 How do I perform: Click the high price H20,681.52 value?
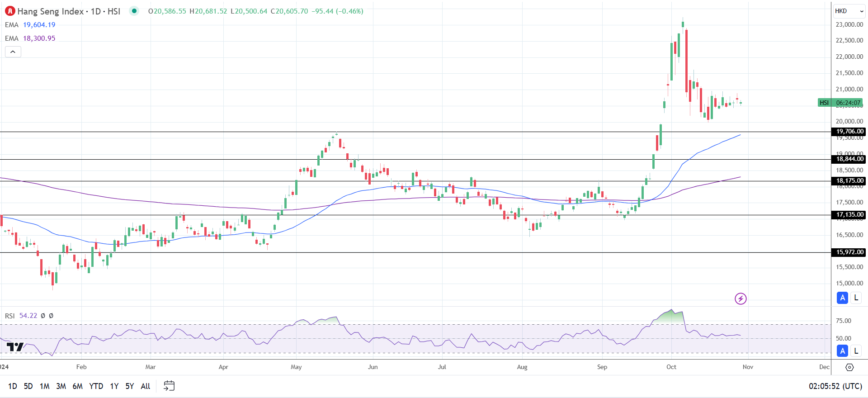(208, 11)
